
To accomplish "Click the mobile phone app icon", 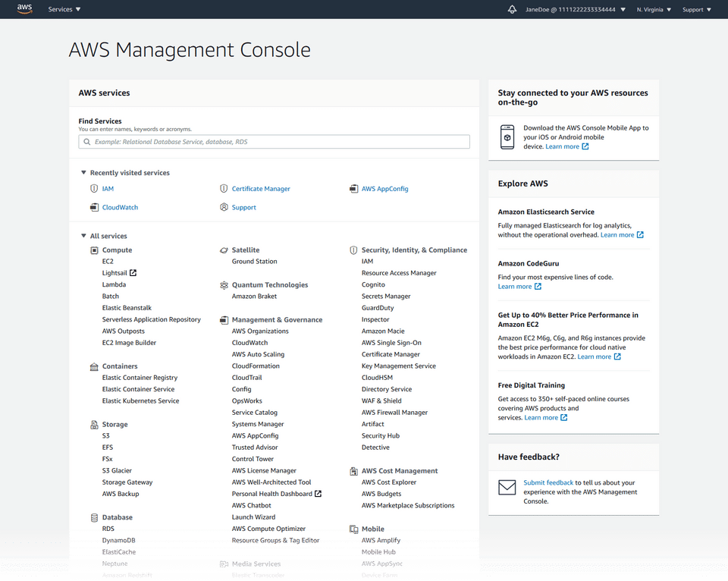I will [x=507, y=137].
